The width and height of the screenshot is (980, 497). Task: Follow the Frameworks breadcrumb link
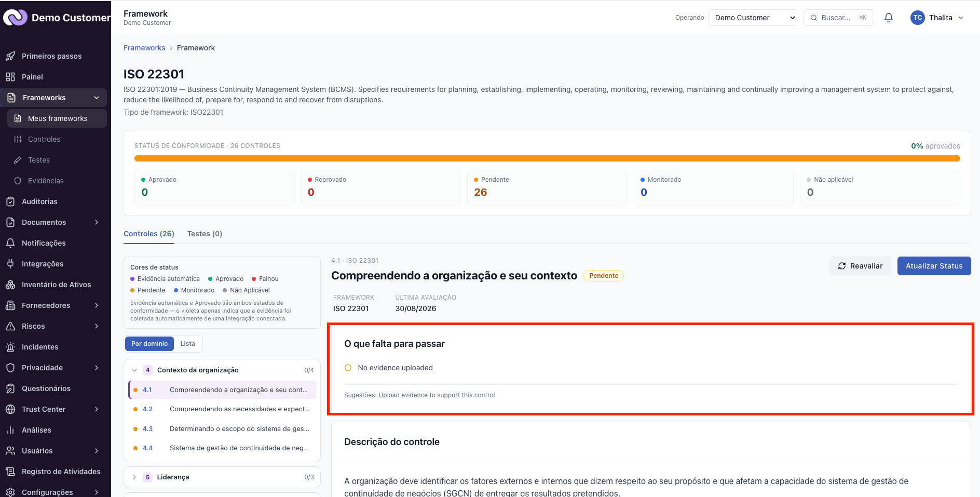[x=144, y=48]
